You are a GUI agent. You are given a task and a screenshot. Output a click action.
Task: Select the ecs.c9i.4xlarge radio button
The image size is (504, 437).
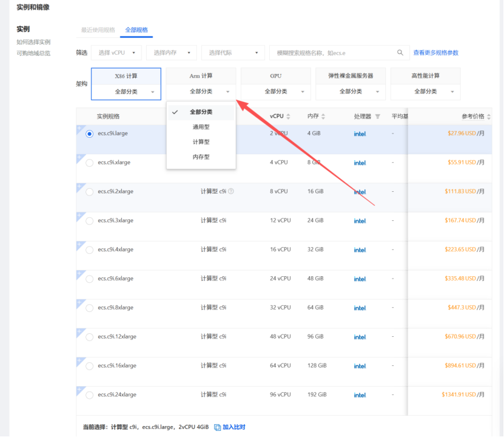coord(90,249)
